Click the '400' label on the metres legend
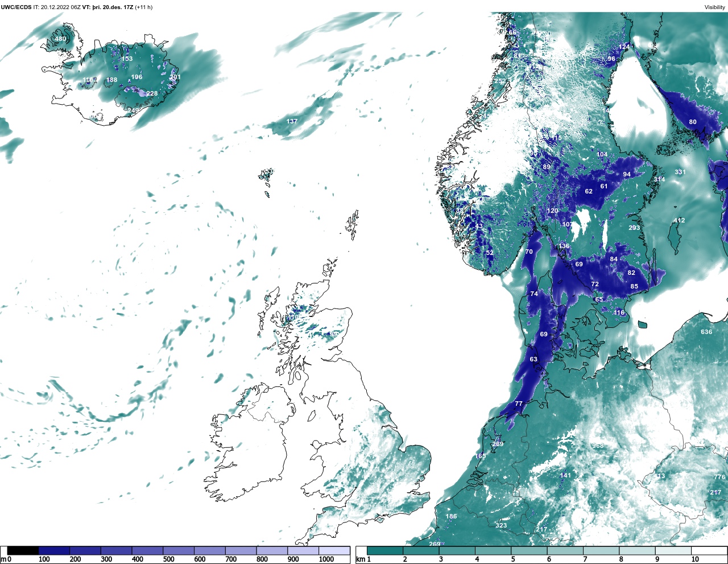 pyautogui.click(x=137, y=559)
